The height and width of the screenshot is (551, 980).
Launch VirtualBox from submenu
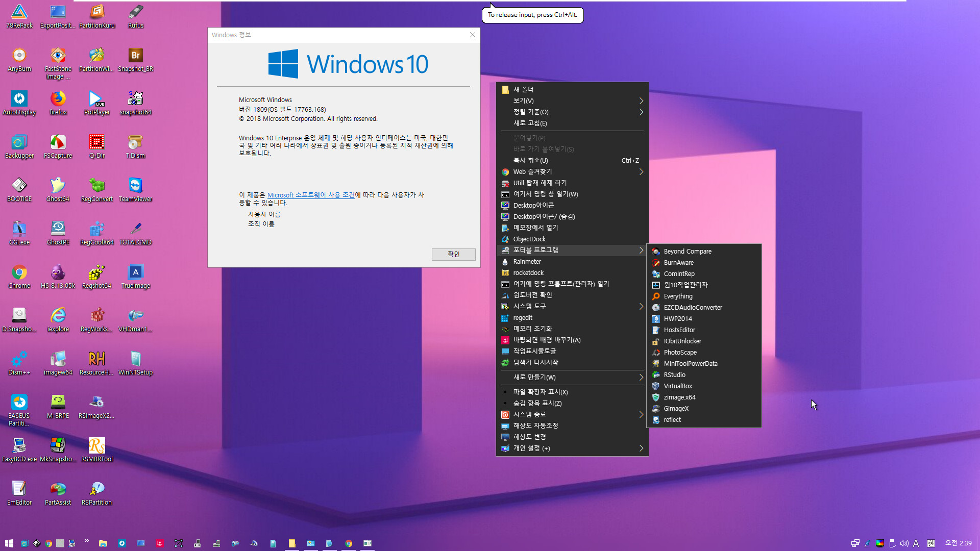tap(704, 386)
